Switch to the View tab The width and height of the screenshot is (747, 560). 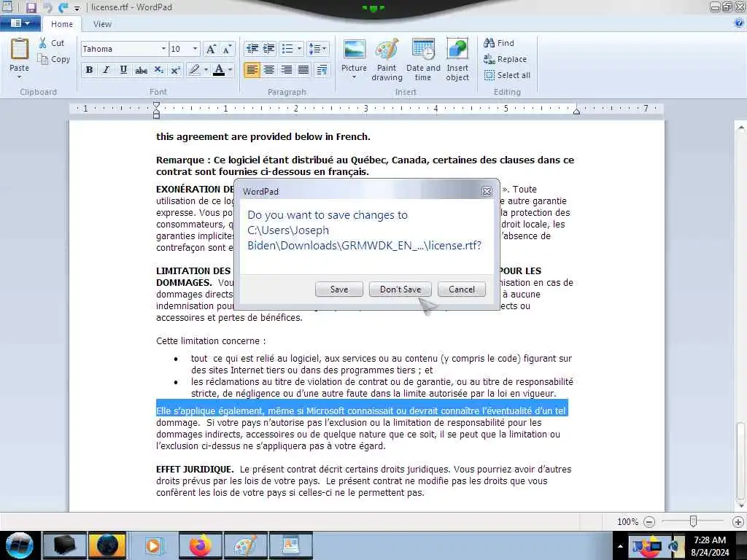point(102,24)
